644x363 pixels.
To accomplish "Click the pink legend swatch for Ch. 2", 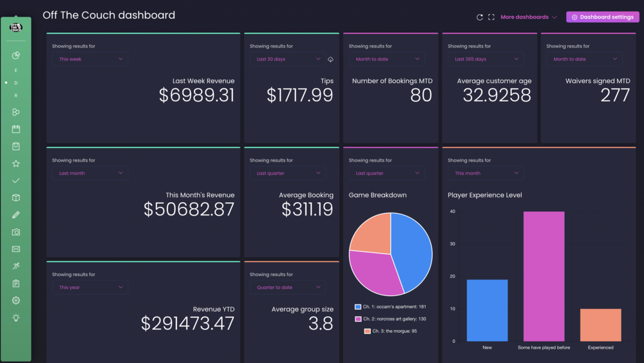I will (358, 319).
